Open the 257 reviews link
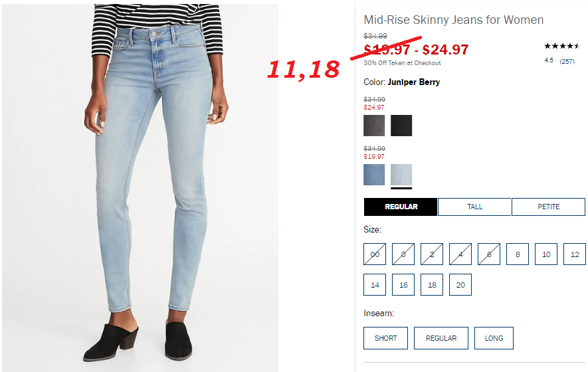This screenshot has width=588, height=372. (x=567, y=61)
